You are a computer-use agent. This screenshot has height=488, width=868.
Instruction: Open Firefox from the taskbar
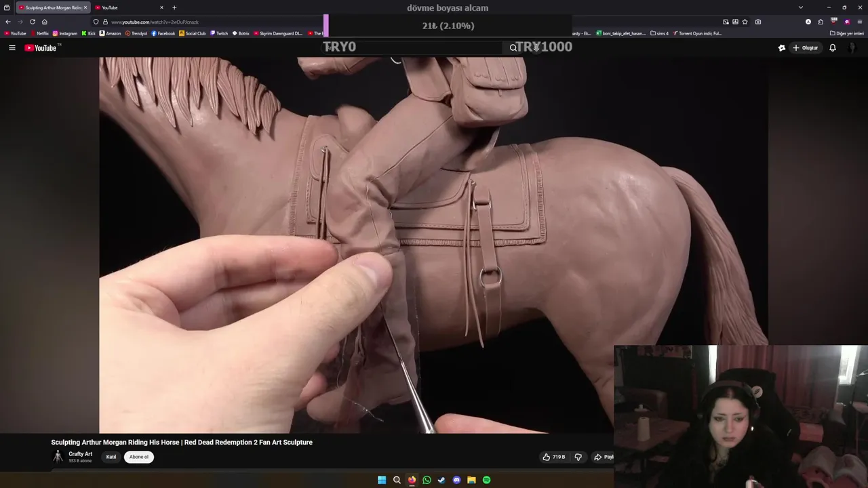point(412,480)
